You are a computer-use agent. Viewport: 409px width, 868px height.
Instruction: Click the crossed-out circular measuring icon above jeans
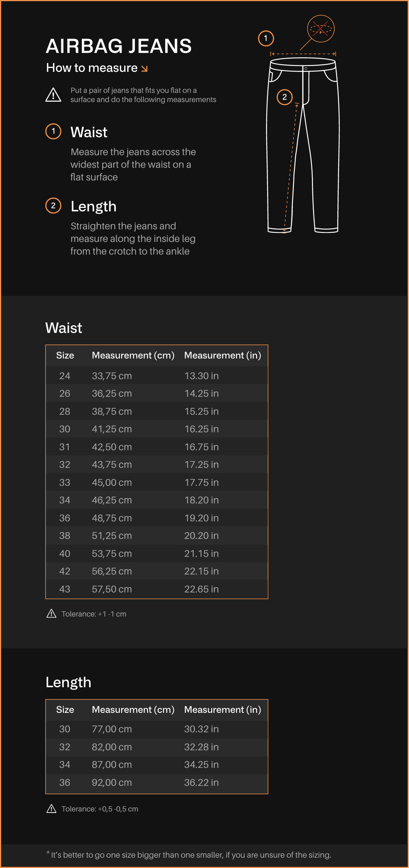pyautogui.click(x=321, y=29)
